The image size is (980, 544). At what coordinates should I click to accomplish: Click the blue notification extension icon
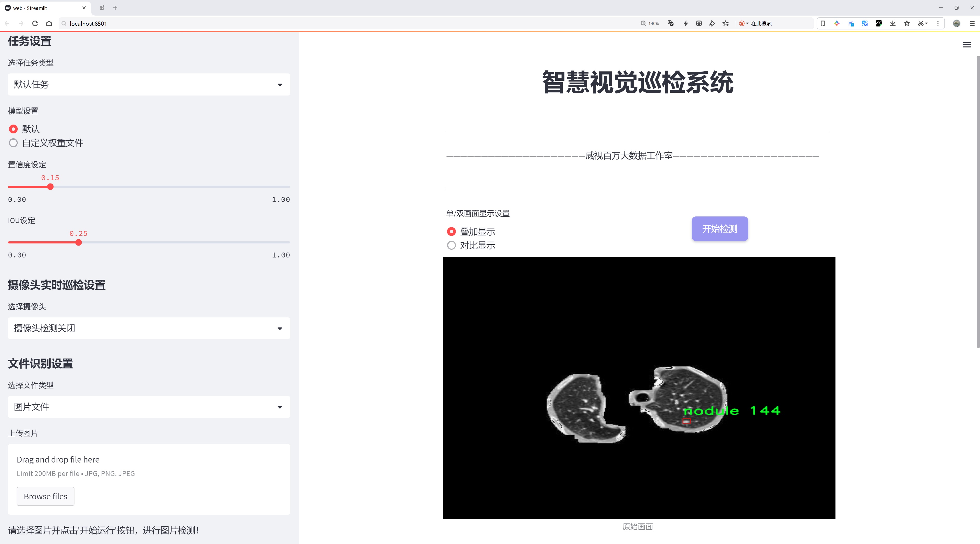point(851,23)
